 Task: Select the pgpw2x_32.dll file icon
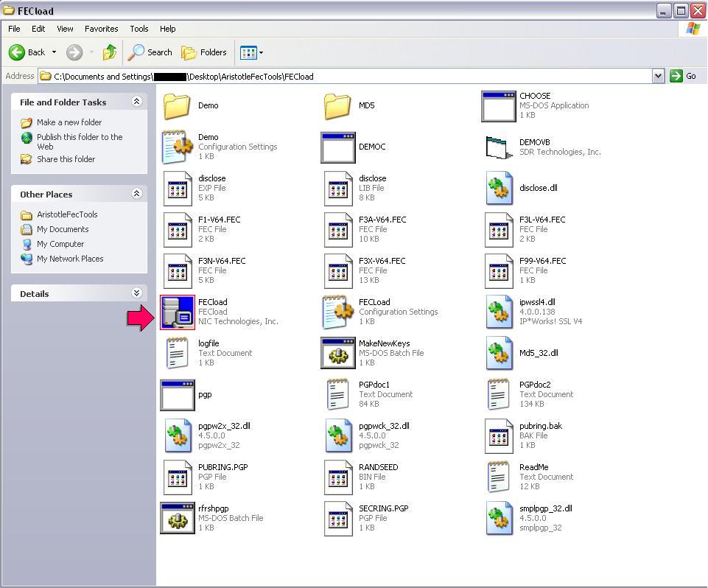click(x=178, y=435)
